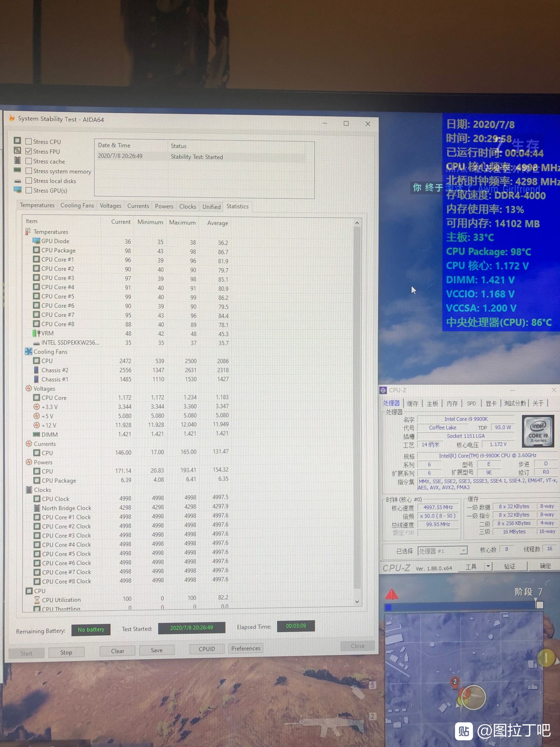Click the VRM icon in the list

(36, 333)
